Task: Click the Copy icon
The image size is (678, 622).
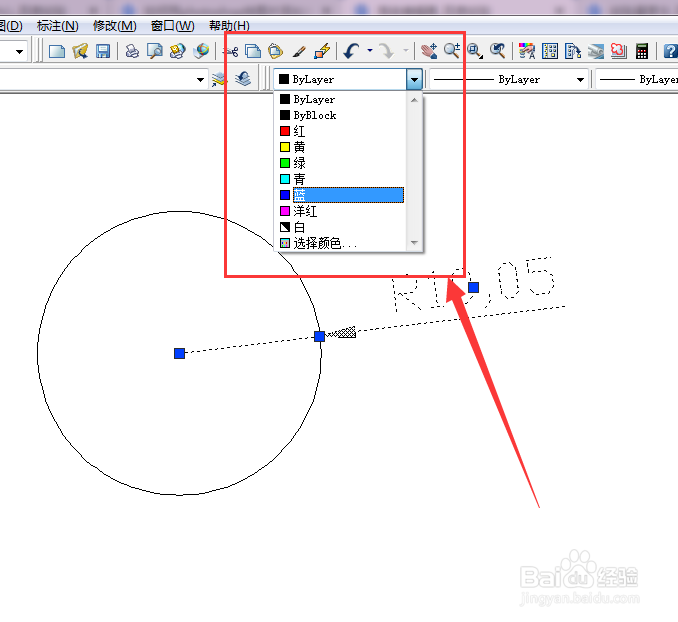Action: pyautogui.click(x=253, y=51)
